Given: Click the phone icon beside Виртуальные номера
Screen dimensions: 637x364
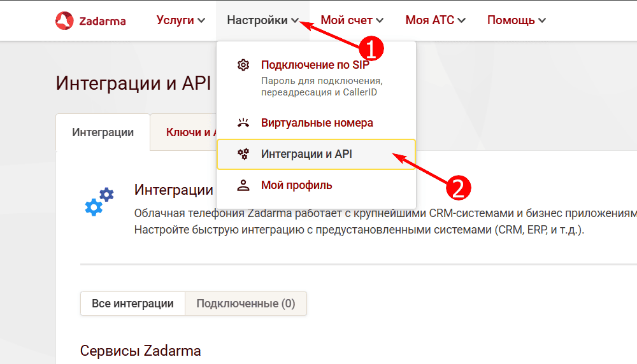Looking at the screenshot, I should 243,123.
